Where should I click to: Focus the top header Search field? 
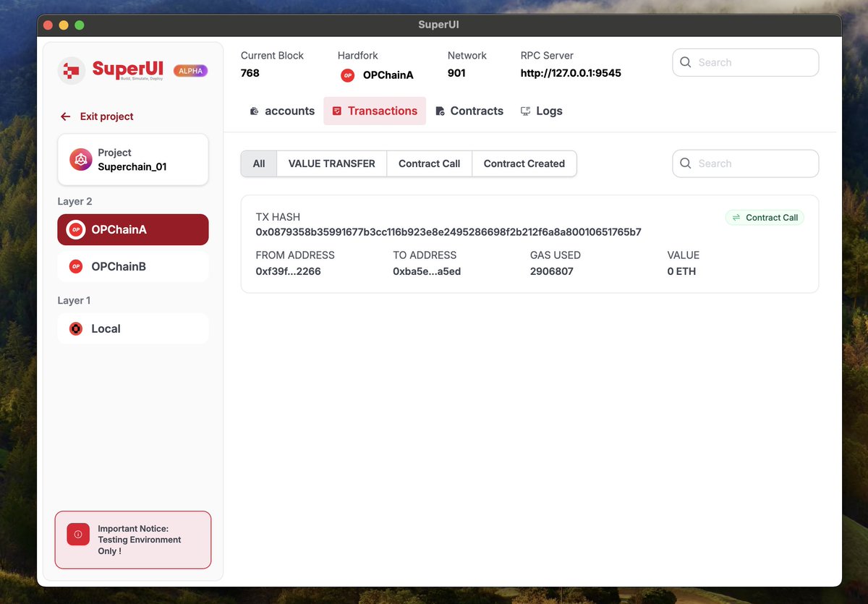[746, 62]
